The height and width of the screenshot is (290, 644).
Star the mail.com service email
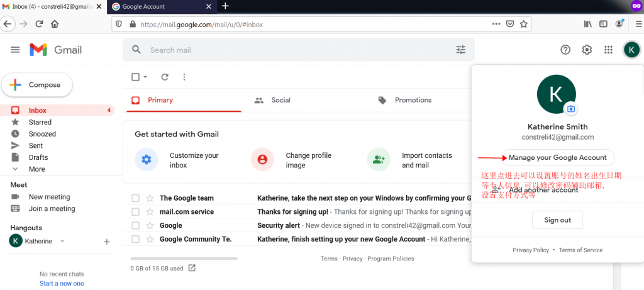pyautogui.click(x=150, y=212)
